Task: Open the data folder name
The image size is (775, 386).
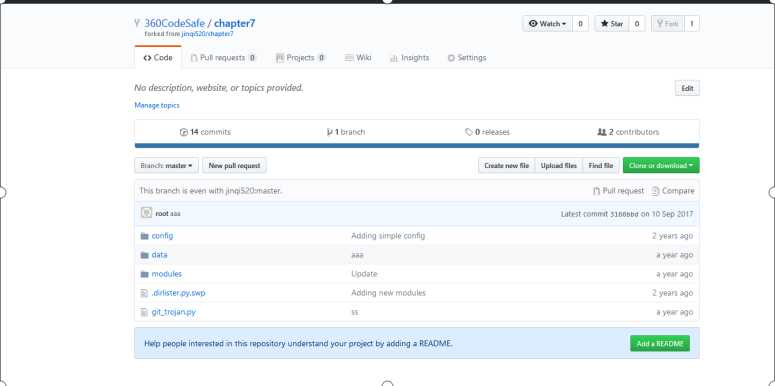Action: (159, 255)
